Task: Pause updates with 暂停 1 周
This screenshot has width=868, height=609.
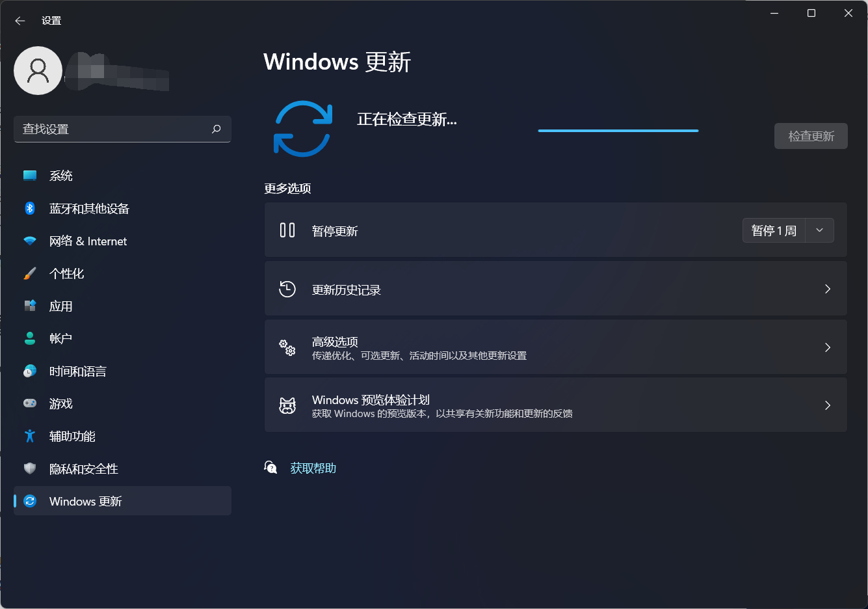Action: 774,231
